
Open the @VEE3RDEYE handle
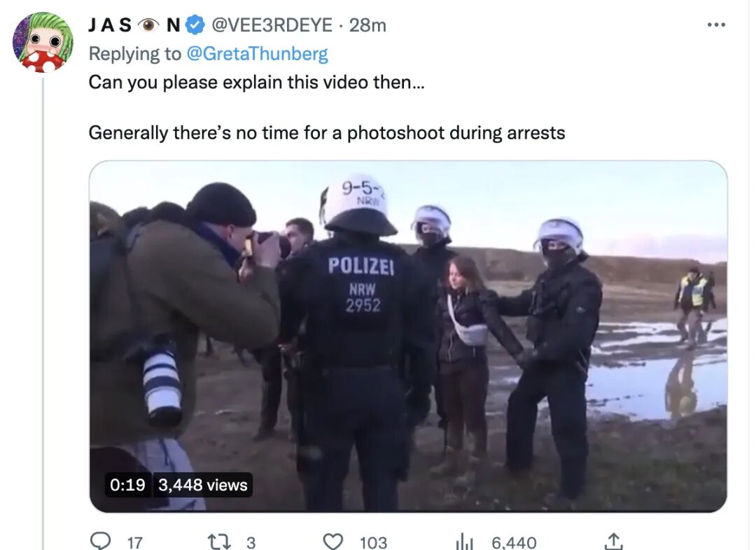(x=272, y=25)
